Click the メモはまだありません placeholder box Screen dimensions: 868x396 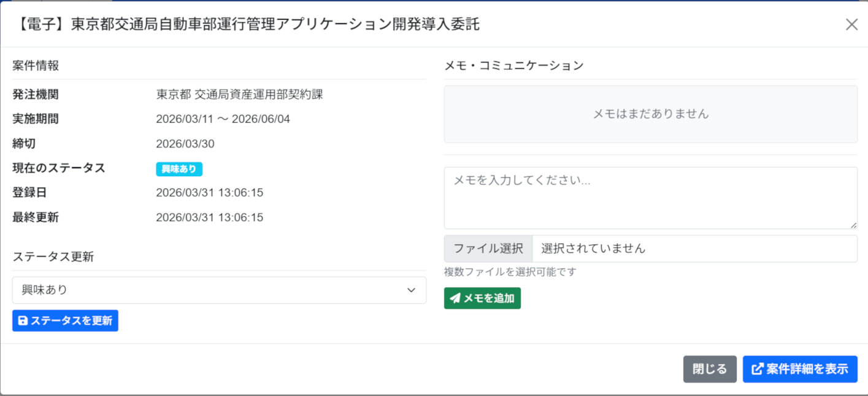(650, 114)
